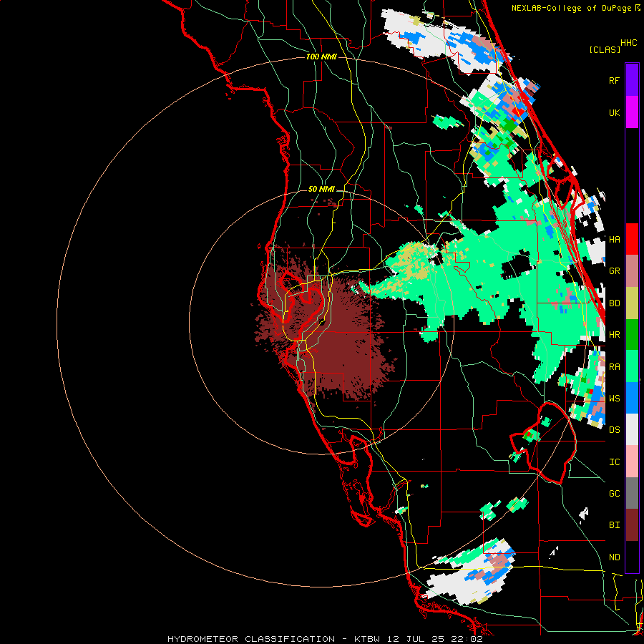Pick the light green RA legend swatch
This screenshot has width=644, height=644.
(632, 366)
